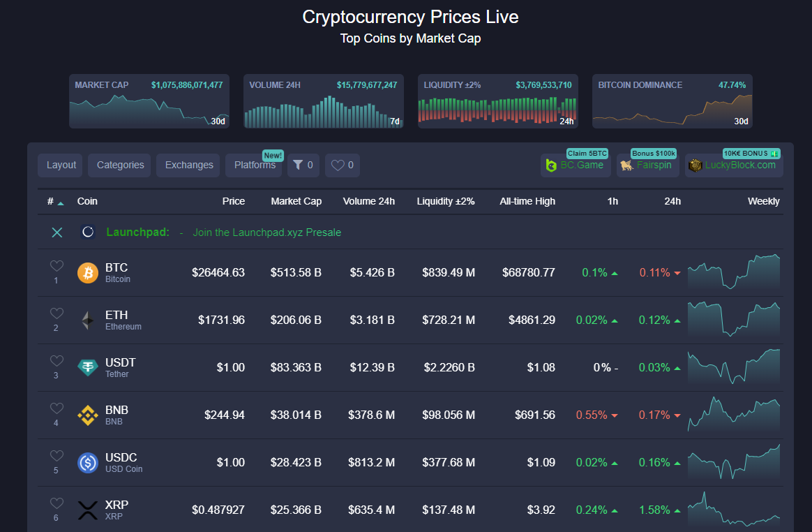This screenshot has height=532, width=812.
Task: Dismiss the Launchpad promo with the X
Action: [57, 232]
